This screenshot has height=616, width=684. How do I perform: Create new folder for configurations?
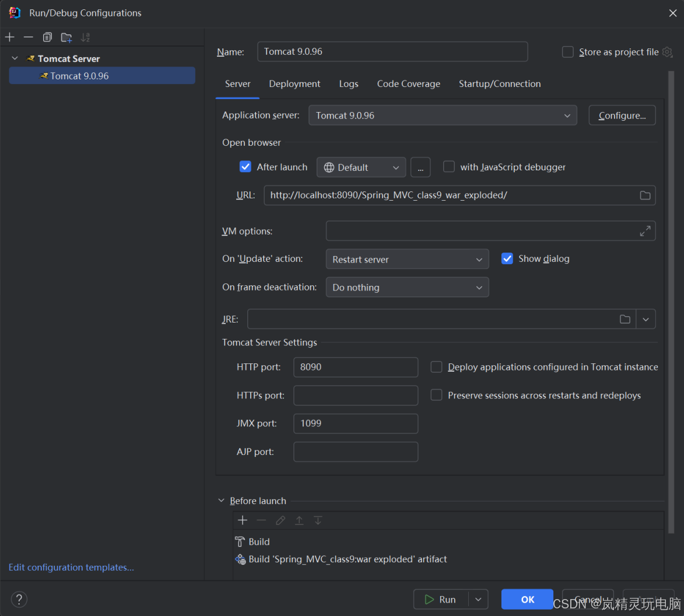click(66, 37)
